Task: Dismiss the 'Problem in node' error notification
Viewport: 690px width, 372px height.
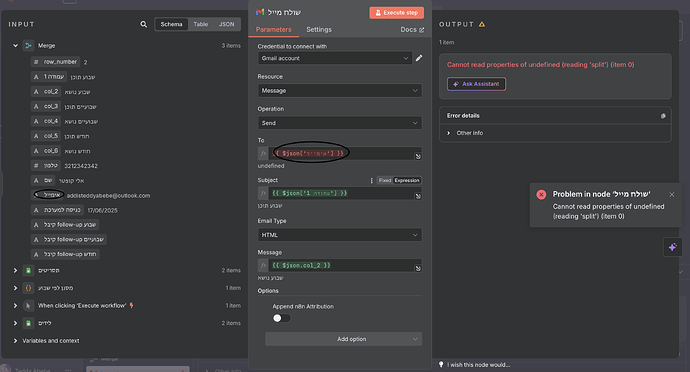Action: (672, 195)
